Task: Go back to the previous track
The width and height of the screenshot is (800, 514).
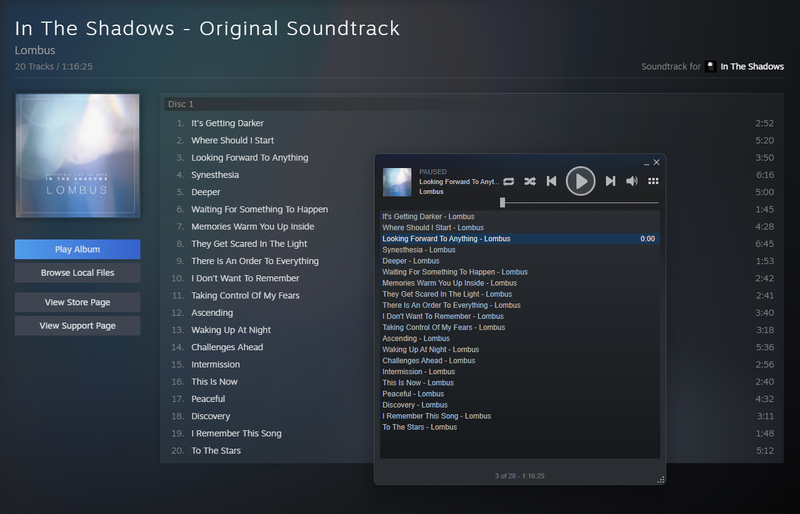Action: [551, 181]
